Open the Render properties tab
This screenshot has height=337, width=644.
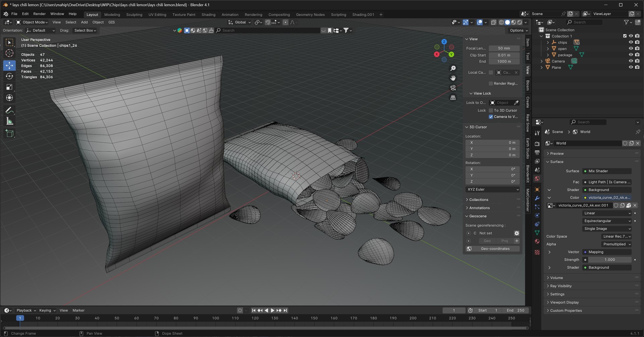pos(537,144)
